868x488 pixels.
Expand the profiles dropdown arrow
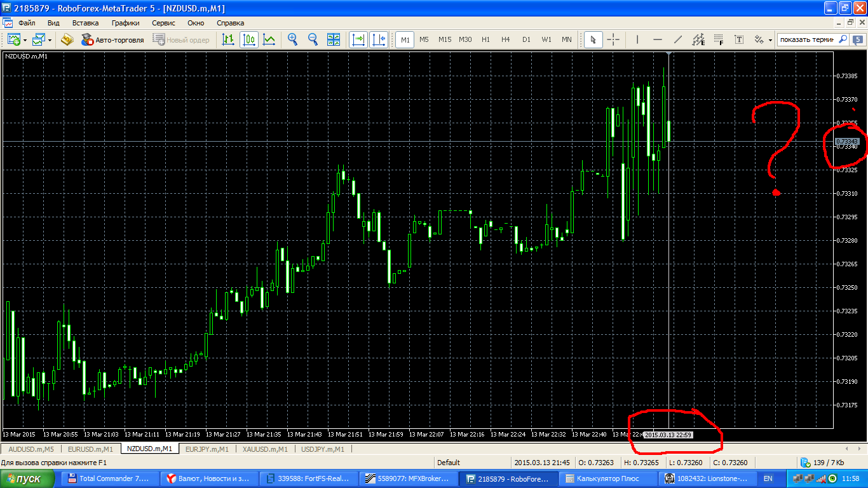click(x=50, y=40)
